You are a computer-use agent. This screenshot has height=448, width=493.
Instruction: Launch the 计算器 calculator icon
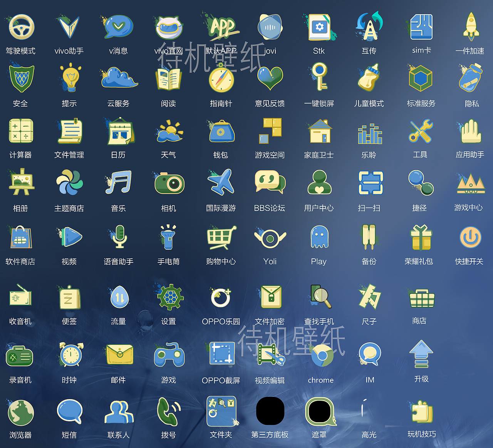point(21,131)
